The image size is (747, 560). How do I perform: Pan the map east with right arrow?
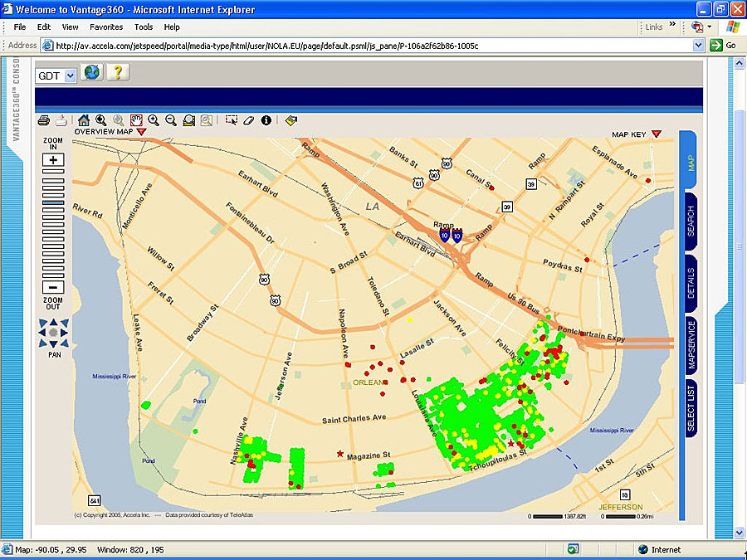[64, 333]
